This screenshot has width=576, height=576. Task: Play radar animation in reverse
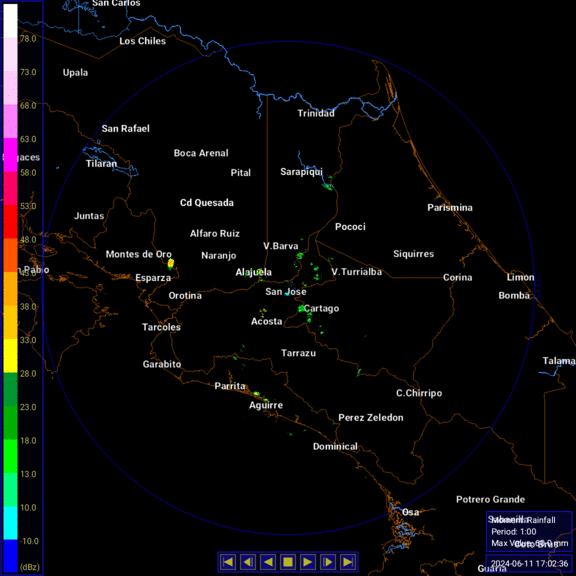(x=268, y=562)
